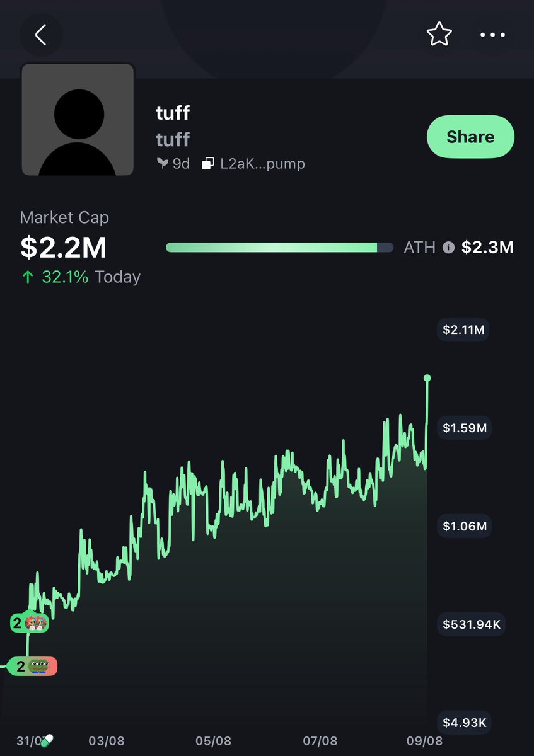Image resolution: width=534 pixels, height=756 pixels.
Task: Tap the 9d token age sprout icon
Action: (162, 164)
